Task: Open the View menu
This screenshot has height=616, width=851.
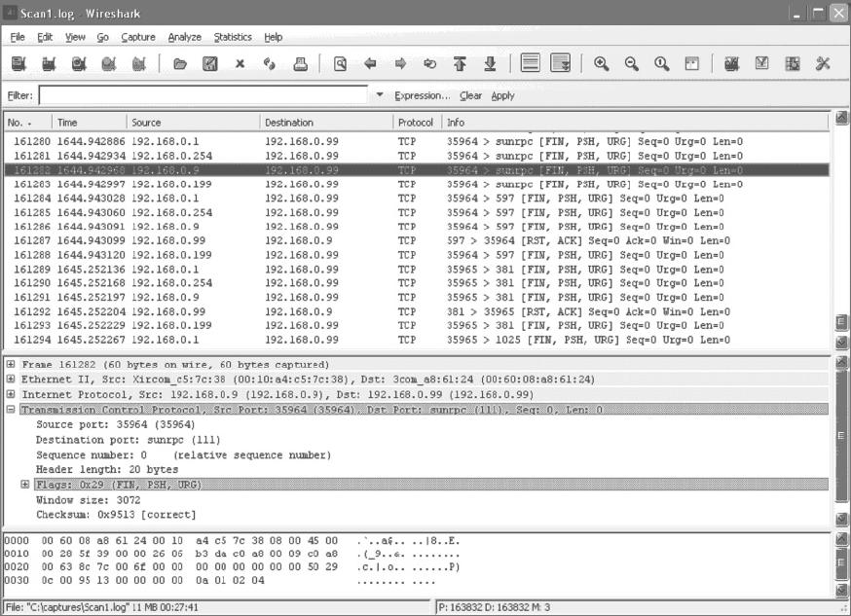Action: click(75, 37)
